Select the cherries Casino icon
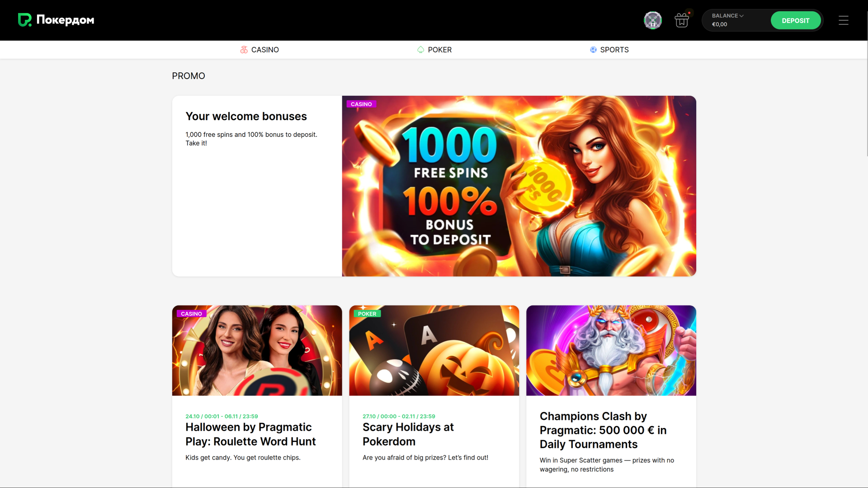 point(244,50)
